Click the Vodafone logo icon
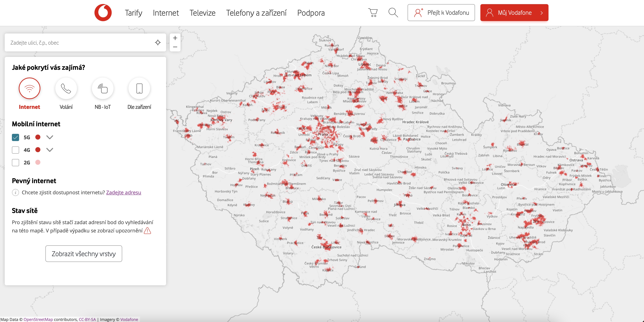 103,12
